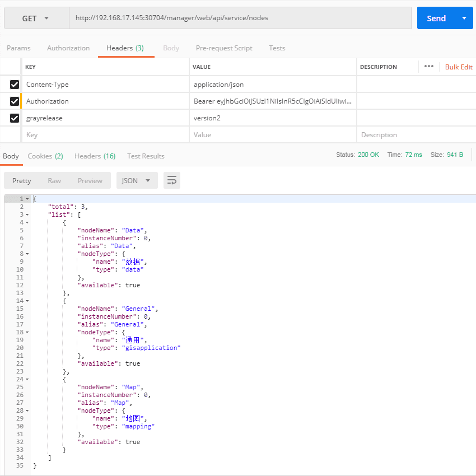Open the GET method dropdown
The height and width of the screenshot is (476, 476).
pos(36,18)
